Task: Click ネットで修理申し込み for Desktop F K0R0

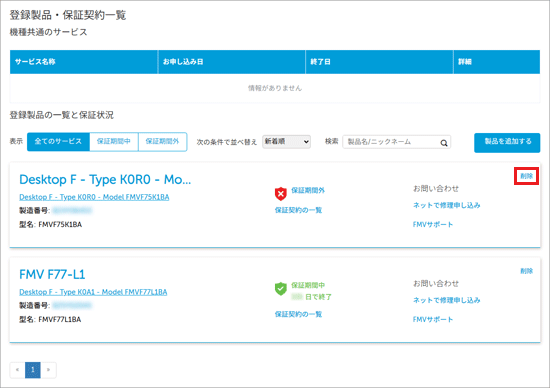Action: tap(447, 205)
